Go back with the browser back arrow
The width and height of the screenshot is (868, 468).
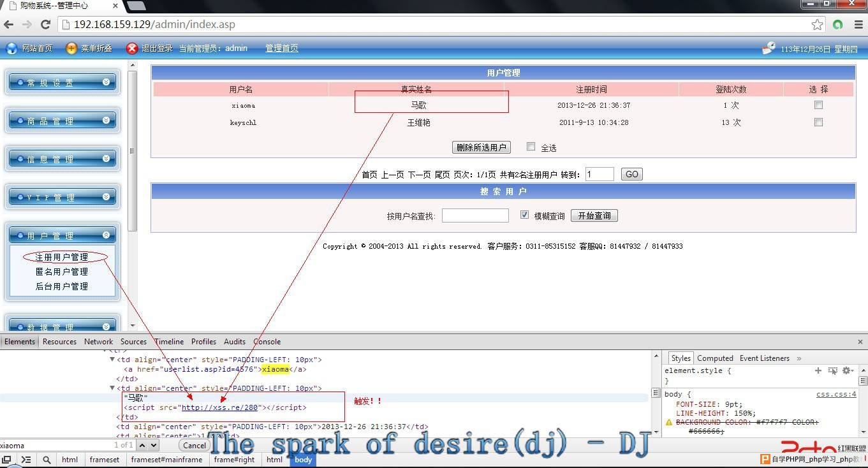point(9,25)
